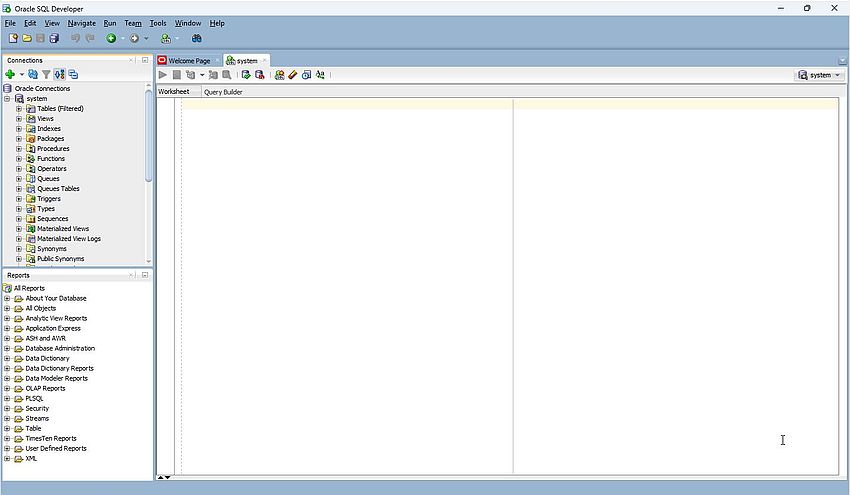
Task: Refresh the Connections tree
Action: [x=33, y=74]
